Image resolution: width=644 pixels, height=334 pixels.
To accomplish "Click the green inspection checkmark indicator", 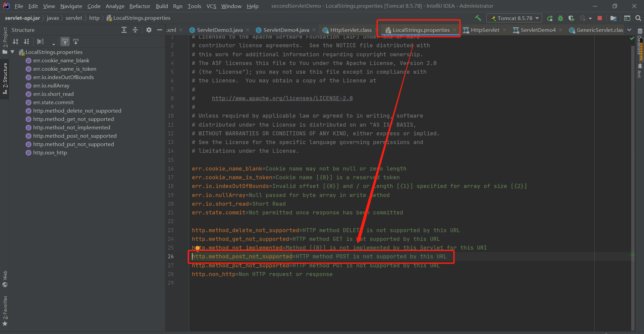I will pos(632,39).
